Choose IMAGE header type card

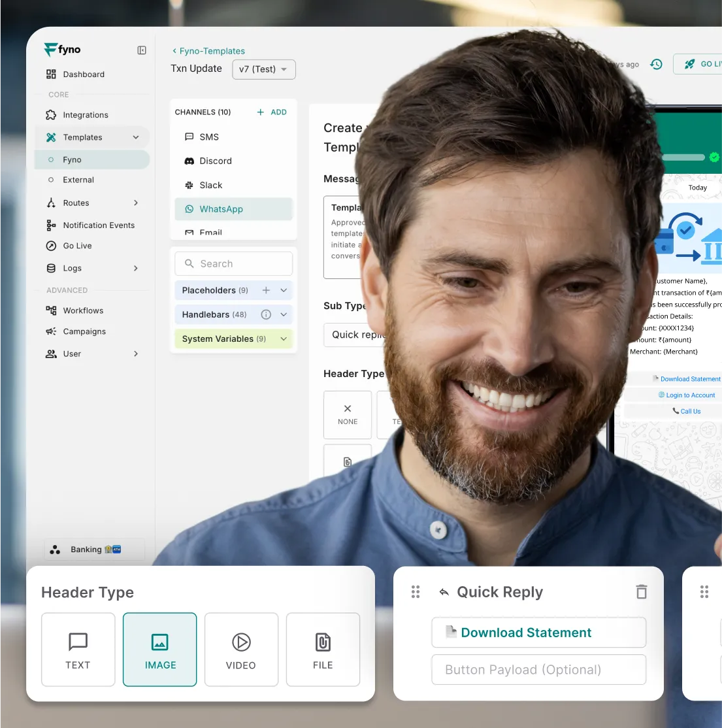[x=159, y=649]
